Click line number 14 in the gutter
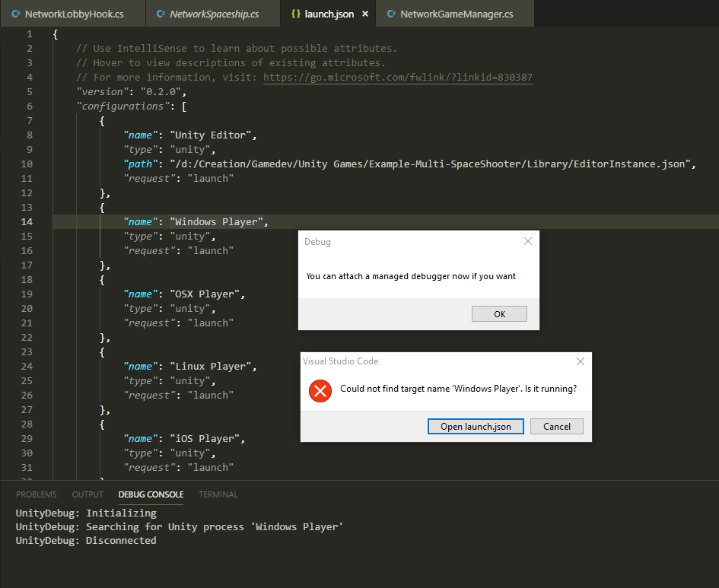 coord(27,221)
